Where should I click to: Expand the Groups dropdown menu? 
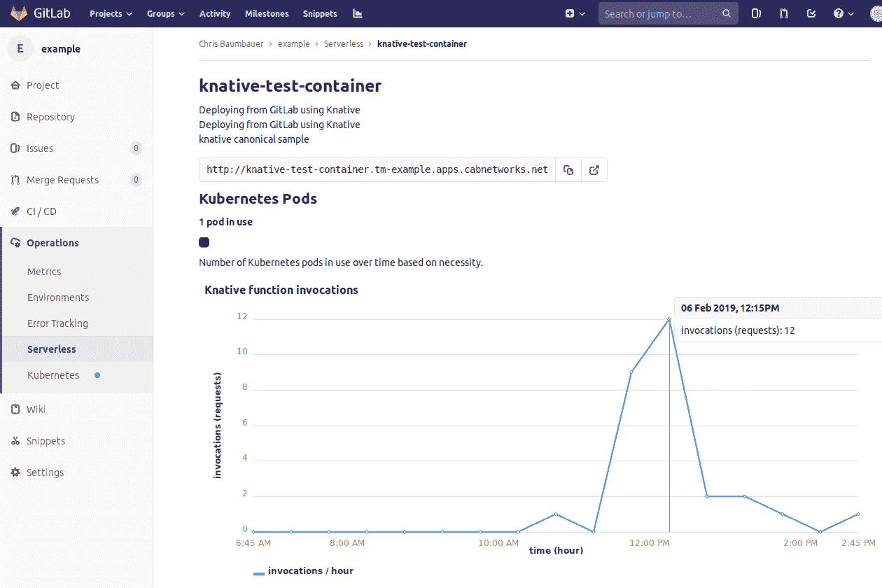coord(165,13)
